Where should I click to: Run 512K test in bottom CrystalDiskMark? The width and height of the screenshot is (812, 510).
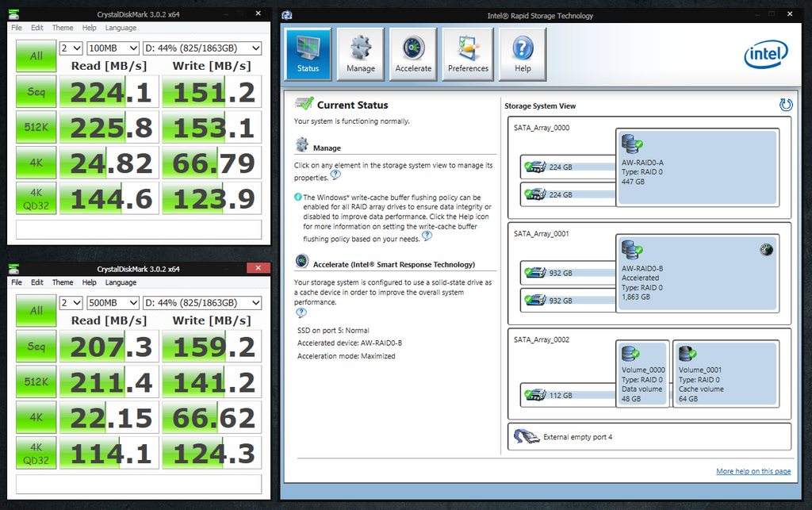pos(36,382)
